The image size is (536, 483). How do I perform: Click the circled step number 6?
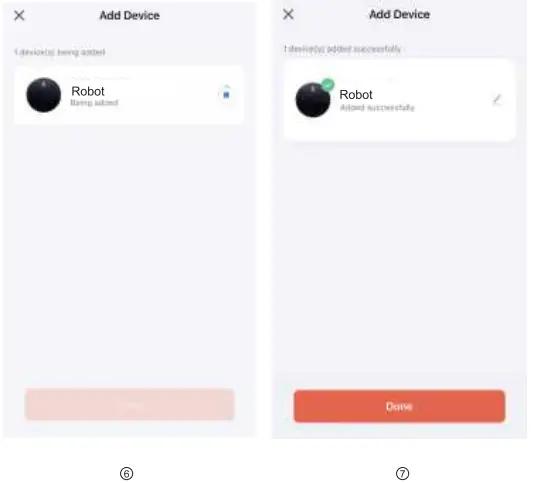tap(126, 474)
